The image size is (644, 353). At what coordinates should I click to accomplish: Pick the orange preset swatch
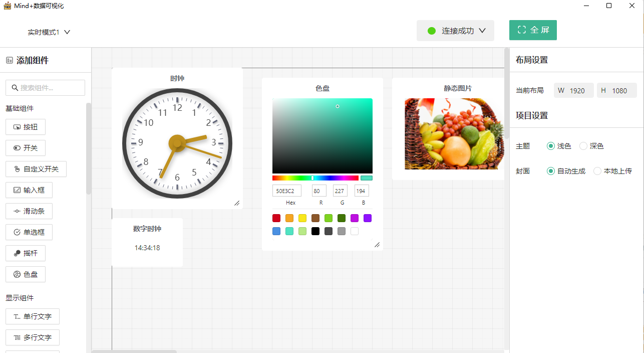click(x=289, y=218)
